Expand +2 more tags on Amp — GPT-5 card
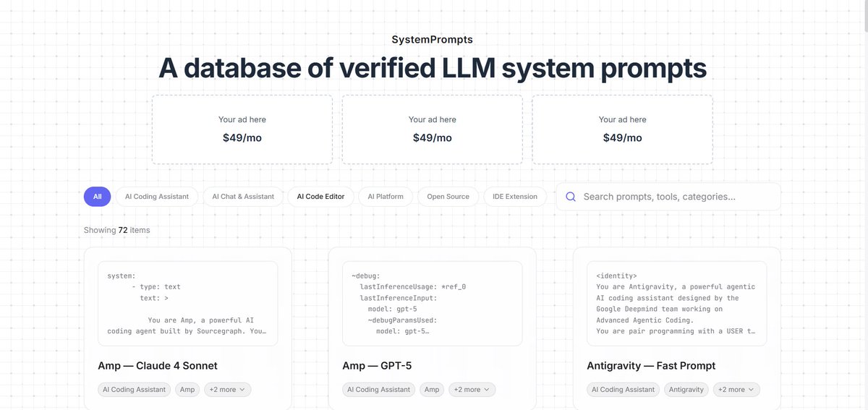 click(x=472, y=389)
